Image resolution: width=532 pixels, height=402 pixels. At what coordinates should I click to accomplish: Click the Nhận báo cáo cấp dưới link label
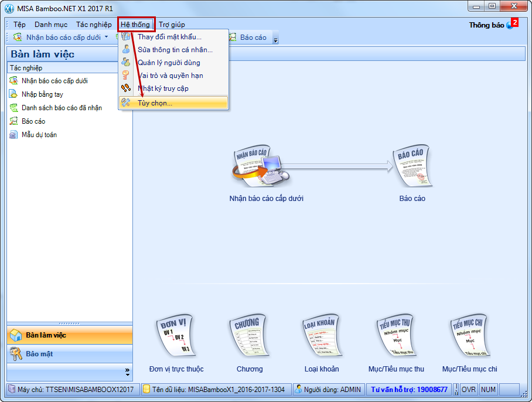pos(267,199)
